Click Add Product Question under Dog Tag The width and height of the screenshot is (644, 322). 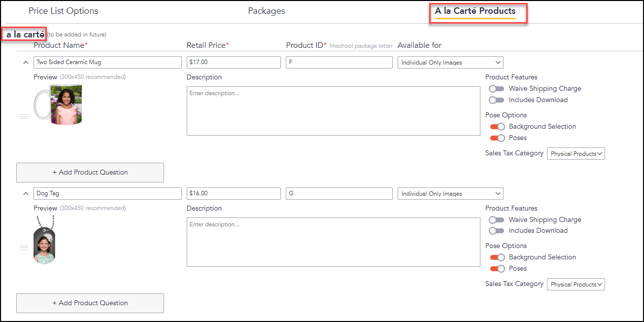click(x=90, y=303)
